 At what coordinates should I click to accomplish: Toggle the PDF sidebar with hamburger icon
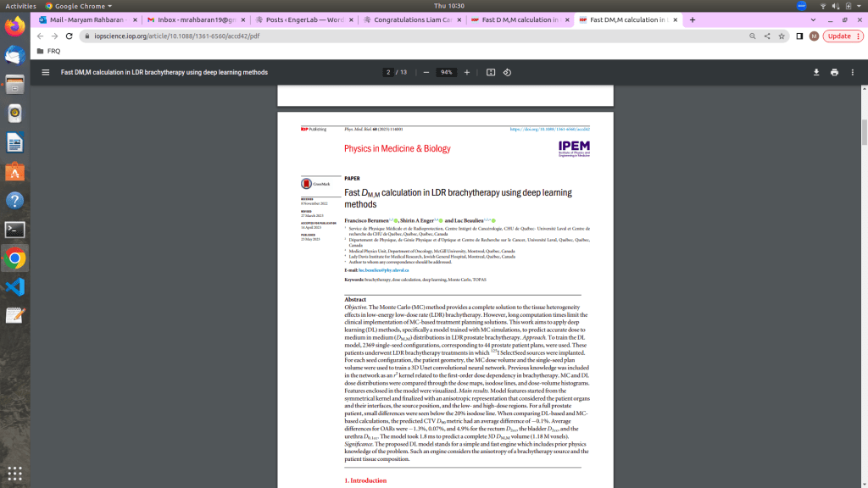[44, 72]
